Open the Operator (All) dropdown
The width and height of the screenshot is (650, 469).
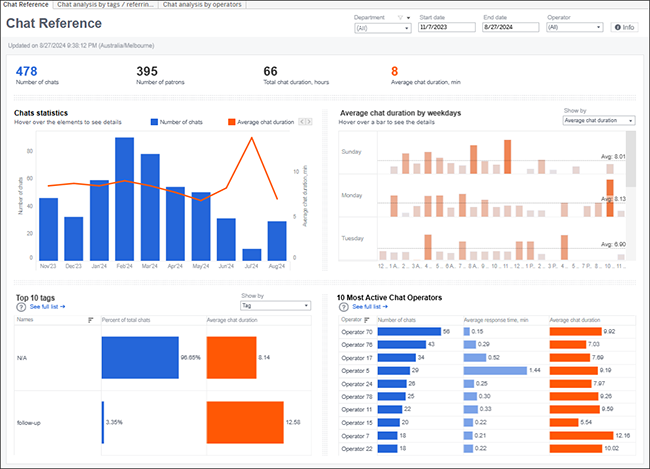(x=574, y=27)
